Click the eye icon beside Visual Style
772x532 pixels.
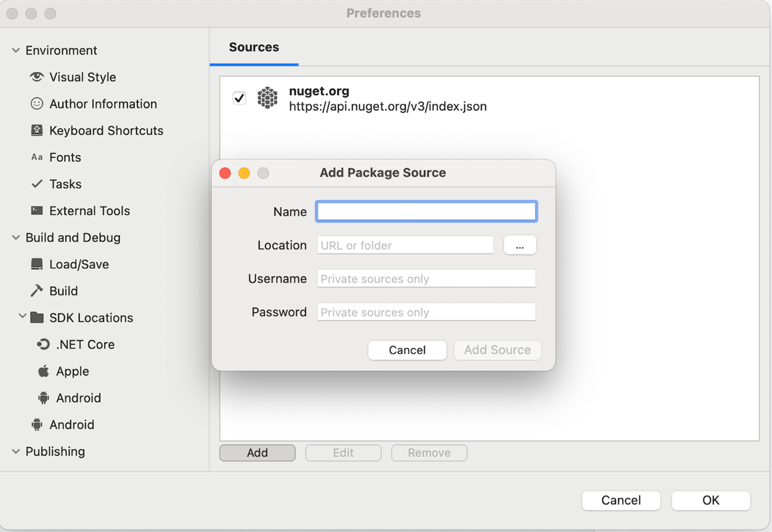(x=37, y=77)
